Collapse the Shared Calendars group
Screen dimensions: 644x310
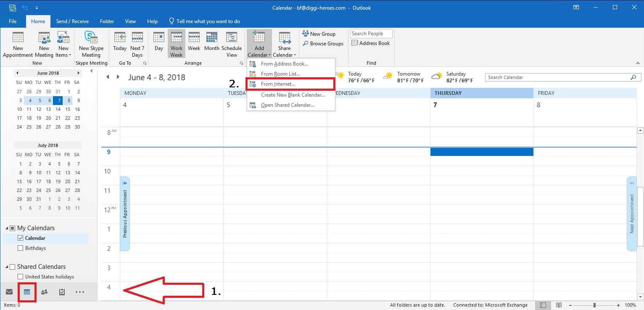7,267
